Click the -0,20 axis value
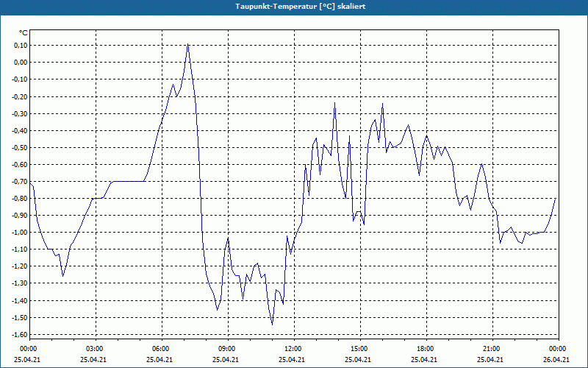The image size is (588, 368). pyautogui.click(x=19, y=96)
